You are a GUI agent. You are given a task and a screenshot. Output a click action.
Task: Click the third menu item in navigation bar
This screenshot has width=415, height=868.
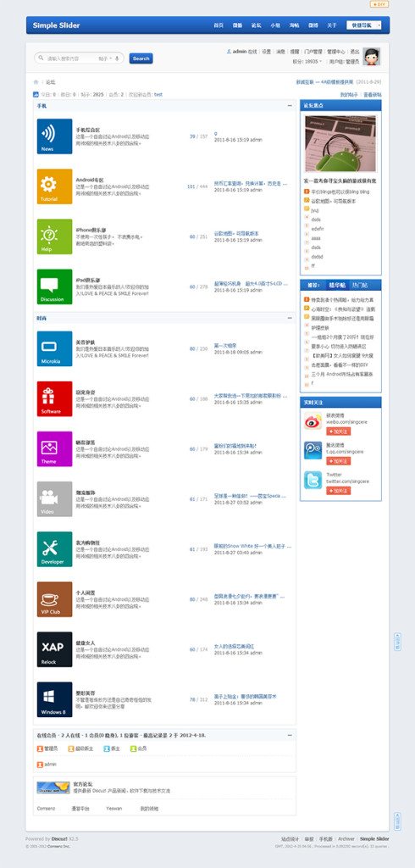tap(256, 25)
